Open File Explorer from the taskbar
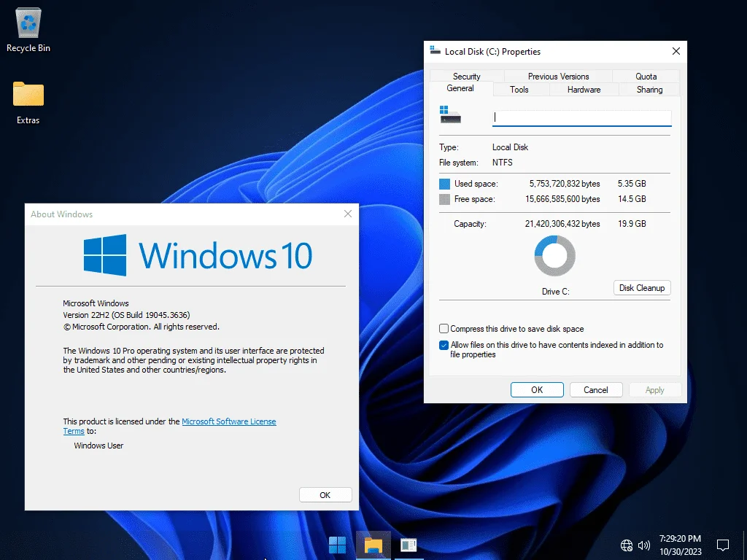This screenshot has width=747, height=560. (373, 545)
